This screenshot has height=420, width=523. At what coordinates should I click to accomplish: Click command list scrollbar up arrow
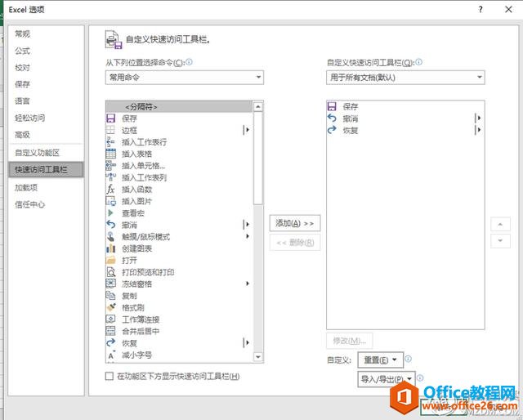pyautogui.click(x=258, y=107)
